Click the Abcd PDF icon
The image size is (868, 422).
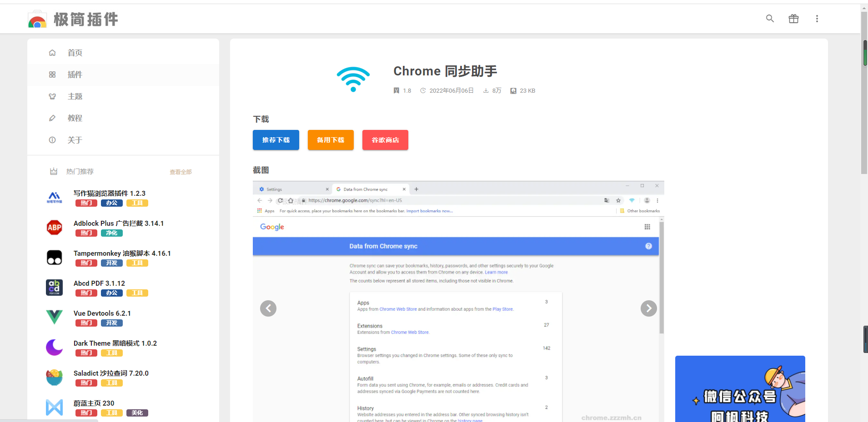(55, 288)
